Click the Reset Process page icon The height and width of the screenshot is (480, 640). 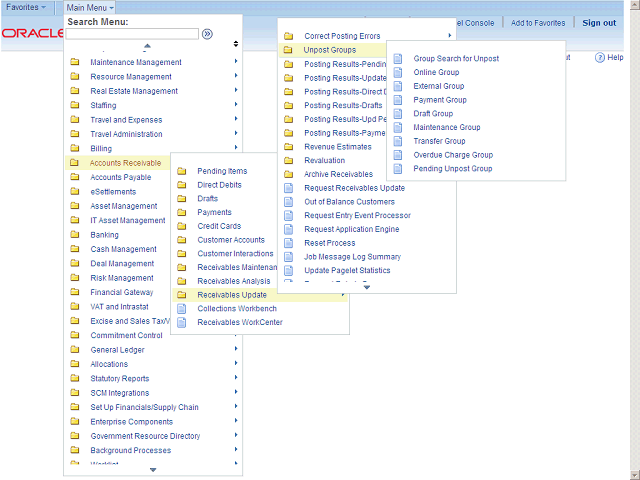289,243
